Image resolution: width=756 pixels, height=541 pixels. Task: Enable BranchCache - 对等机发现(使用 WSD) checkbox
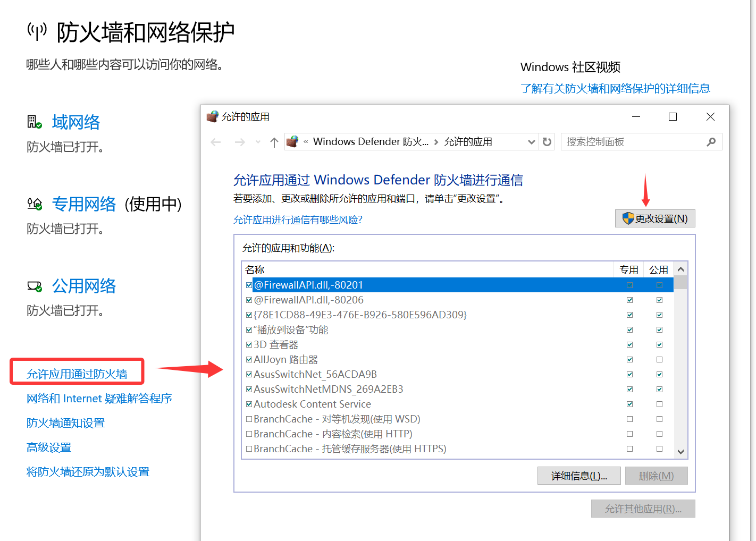click(x=249, y=419)
